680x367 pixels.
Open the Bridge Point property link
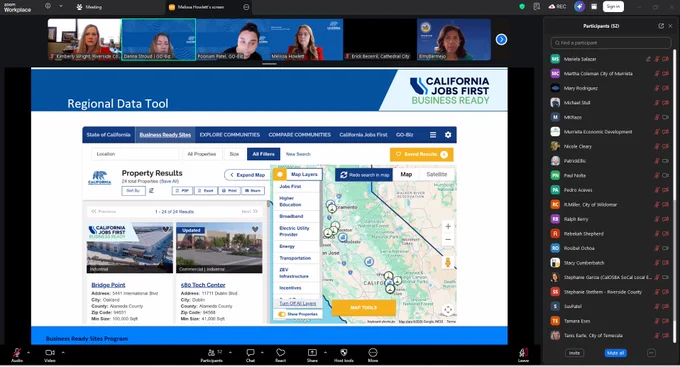[108, 285]
